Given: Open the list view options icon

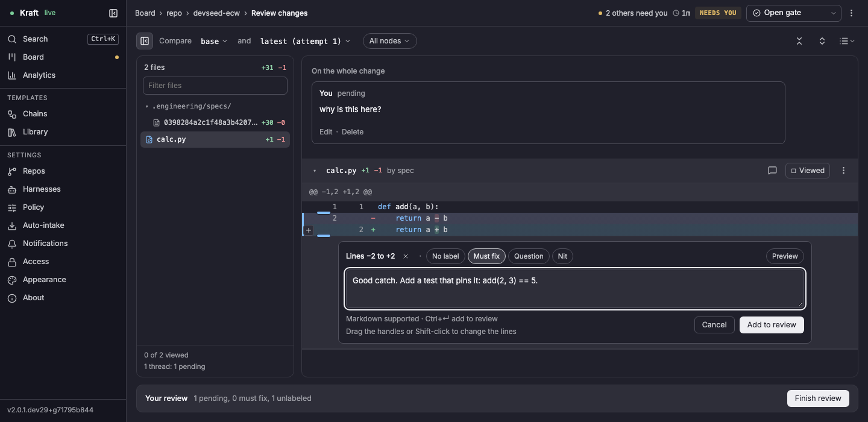Looking at the screenshot, I should (847, 41).
